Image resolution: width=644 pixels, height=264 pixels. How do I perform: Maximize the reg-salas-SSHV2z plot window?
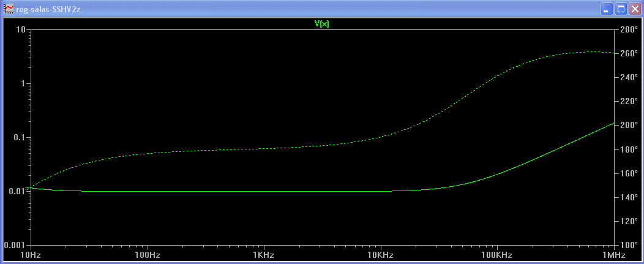[x=621, y=9]
